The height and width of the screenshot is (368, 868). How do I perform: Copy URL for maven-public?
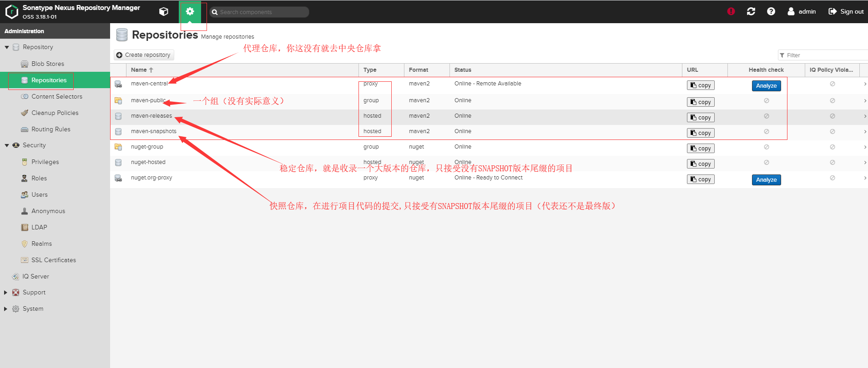pyautogui.click(x=701, y=102)
